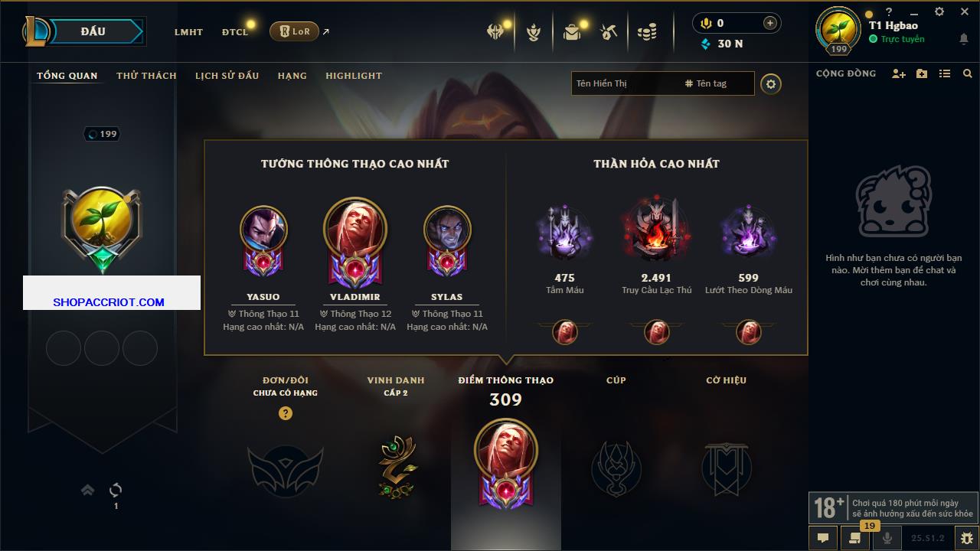Screen dimensions: 980x551
Task: Toggle the microphone mute button
Action: tap(887, 537)
